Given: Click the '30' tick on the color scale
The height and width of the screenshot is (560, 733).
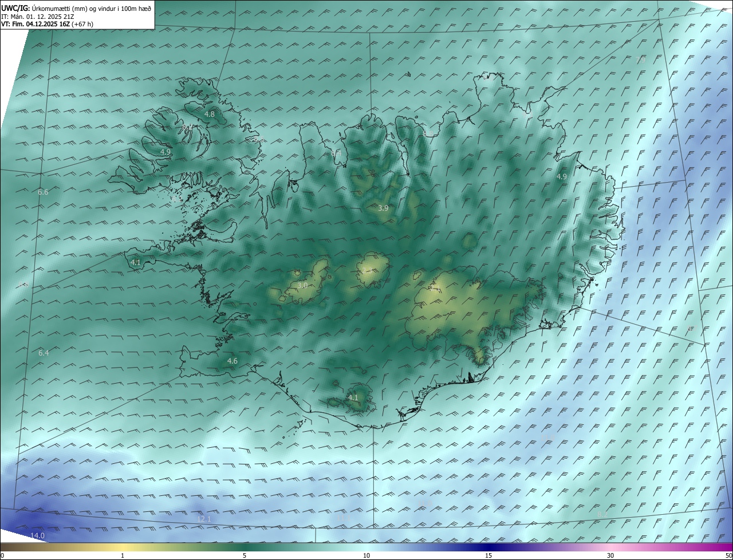Looking at the screenshot, I should (x=610, y=555).
